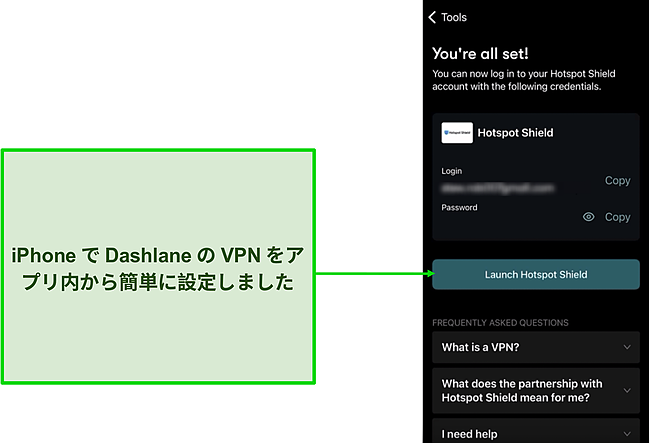Expand the Hotspot Shield partnership question
650x443 pixels.
pos(536,390)
